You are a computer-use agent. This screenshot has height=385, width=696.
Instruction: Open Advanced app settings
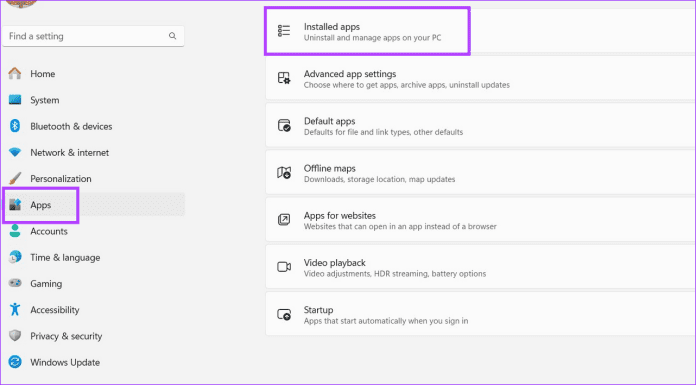click(x=481, y=78)
